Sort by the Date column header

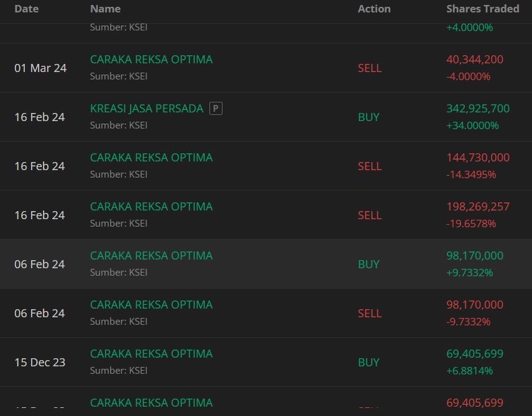pos(26,9)
